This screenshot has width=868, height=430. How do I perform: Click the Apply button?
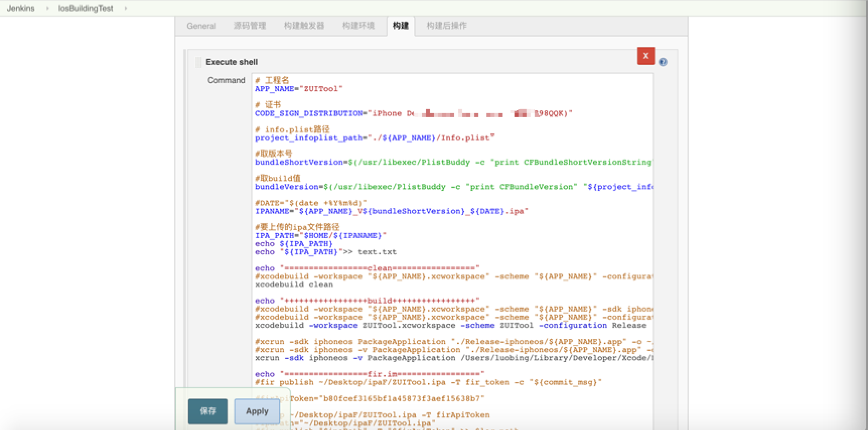tap(257, 411)
